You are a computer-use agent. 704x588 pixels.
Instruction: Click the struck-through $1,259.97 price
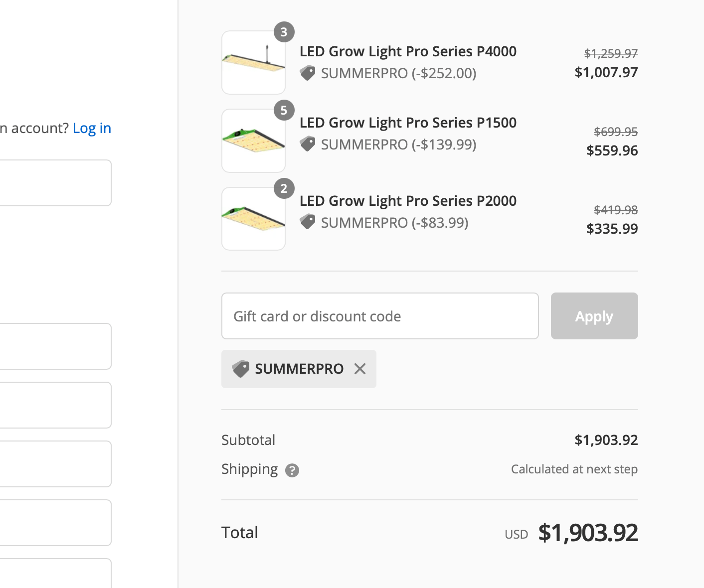pos(611,53)
